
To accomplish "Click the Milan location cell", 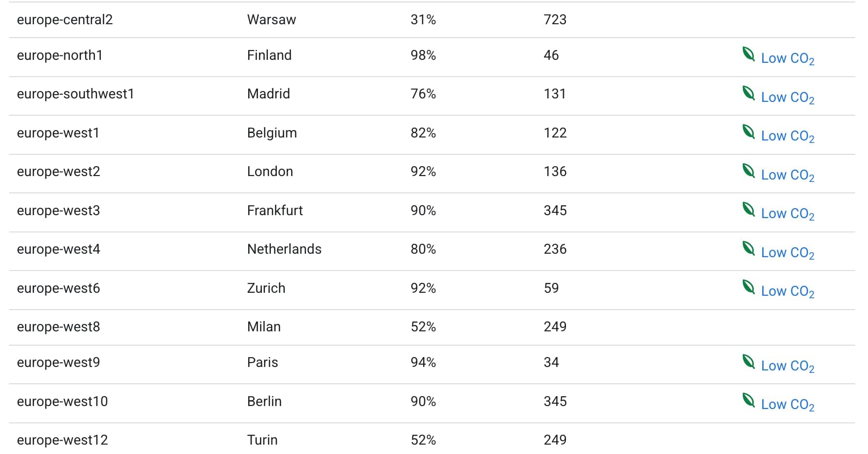I will pyautogui.click(x=263, y=327).
